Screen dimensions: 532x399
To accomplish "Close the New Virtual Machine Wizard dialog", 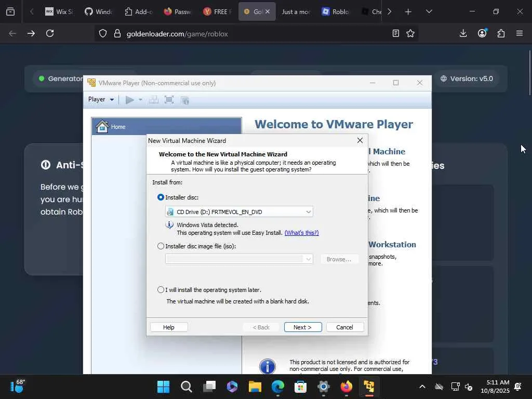I will click(360, 140).
